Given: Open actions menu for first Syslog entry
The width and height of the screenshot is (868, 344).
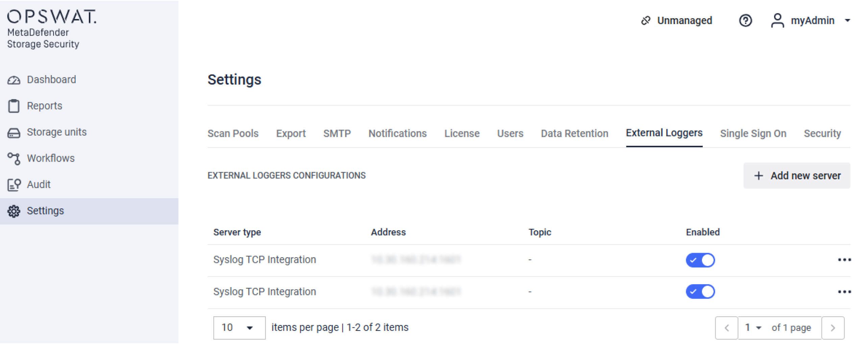Looking at the screenshot, I should tap(846, 259).
